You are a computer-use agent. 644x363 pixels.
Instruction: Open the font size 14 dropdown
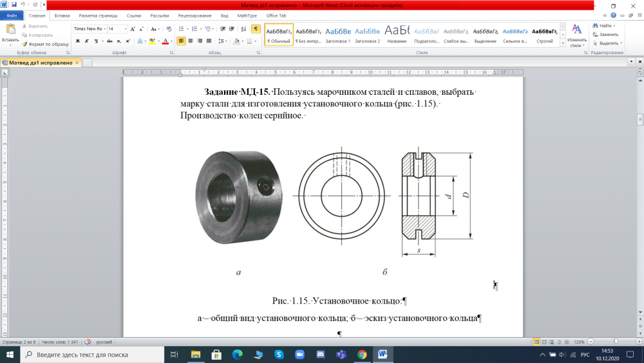(125, 29)
